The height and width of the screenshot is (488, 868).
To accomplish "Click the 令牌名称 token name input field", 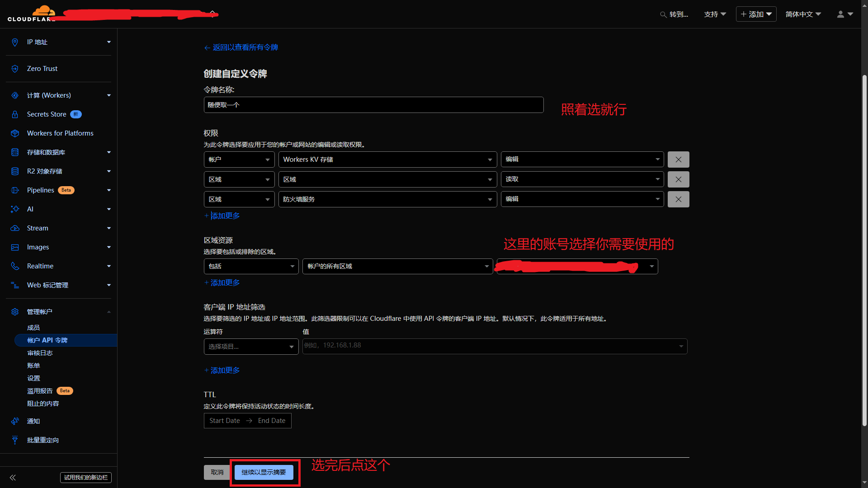I will point(373,105).
